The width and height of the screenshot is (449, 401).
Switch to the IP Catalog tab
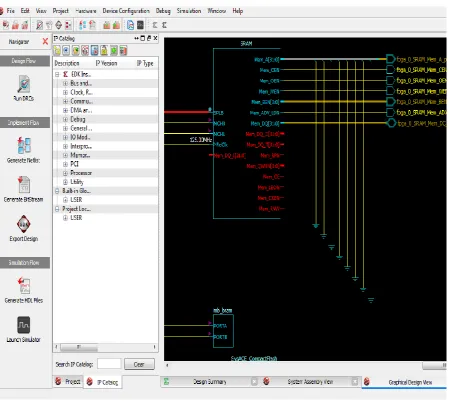(x=103, y=382)
